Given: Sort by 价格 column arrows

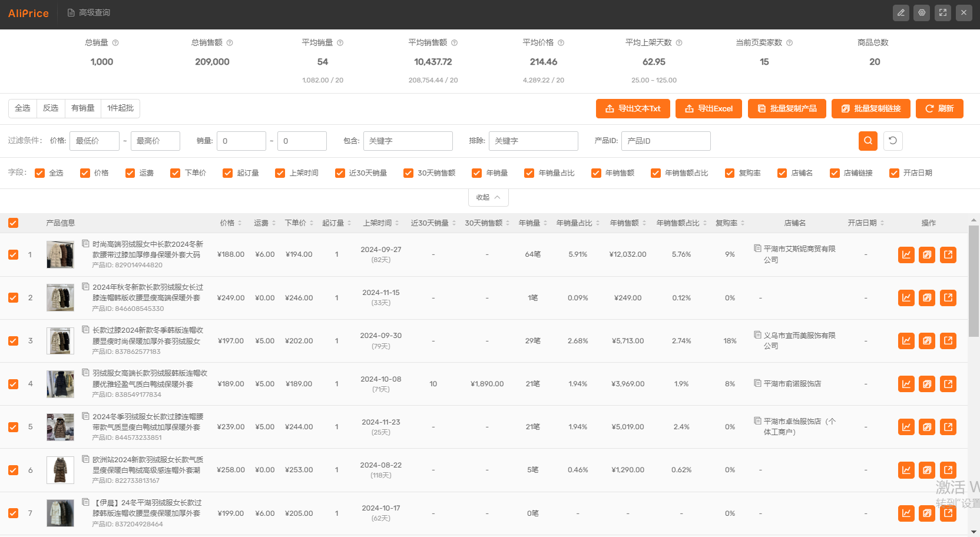Looking at the screenshot, I should (240, 223).
